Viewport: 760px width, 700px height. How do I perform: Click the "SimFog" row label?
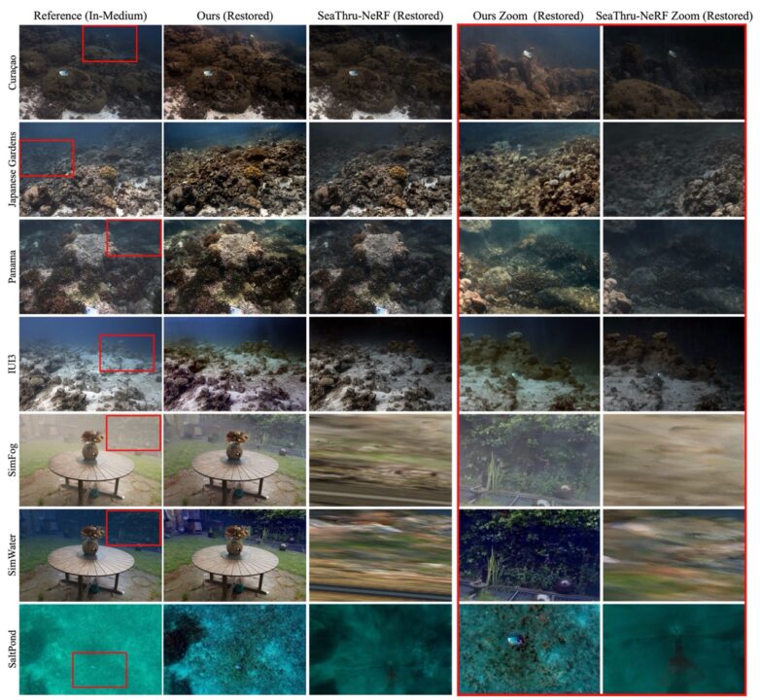tap(12, 460)
